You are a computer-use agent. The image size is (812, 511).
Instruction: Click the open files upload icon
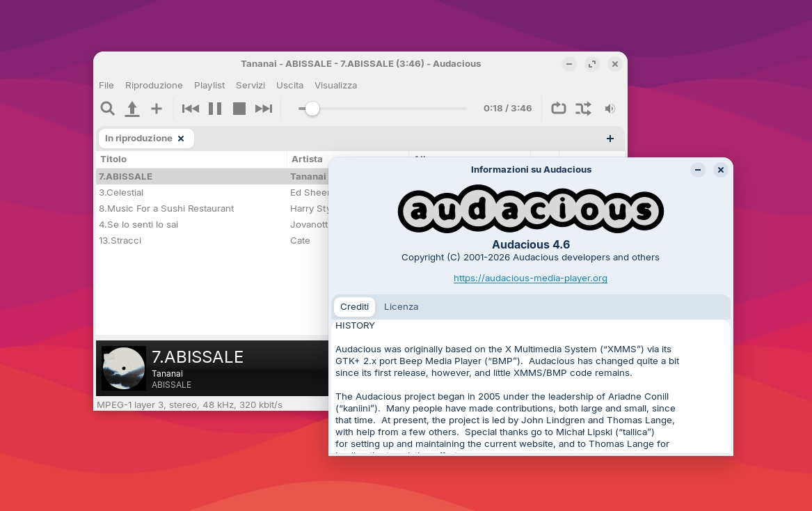pyautogui.click(x=132, y=109)
